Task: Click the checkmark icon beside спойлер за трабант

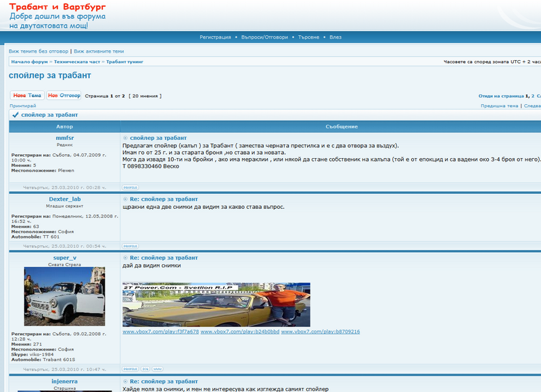Action: coord(15,115)
